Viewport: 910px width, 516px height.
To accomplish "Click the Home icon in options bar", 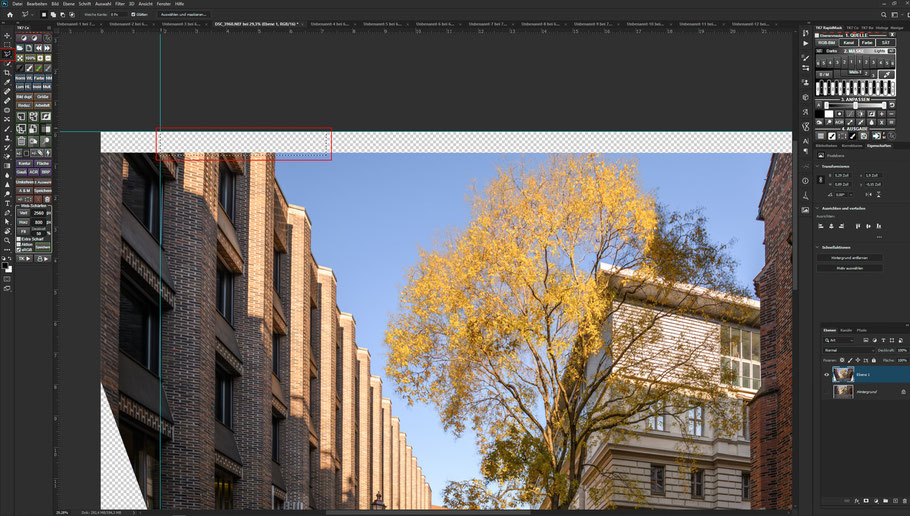I will coord(9,15).
